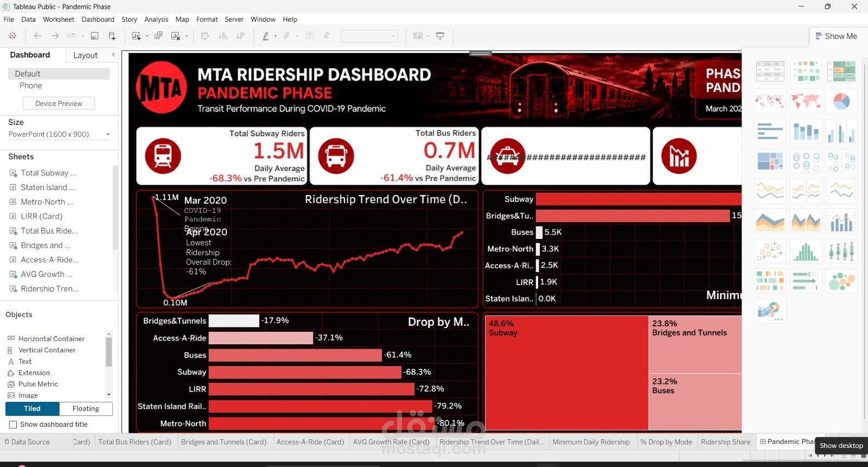868x467 pixels.
Task: Choose scatter plot in Show Me
Action: point(770,251)
